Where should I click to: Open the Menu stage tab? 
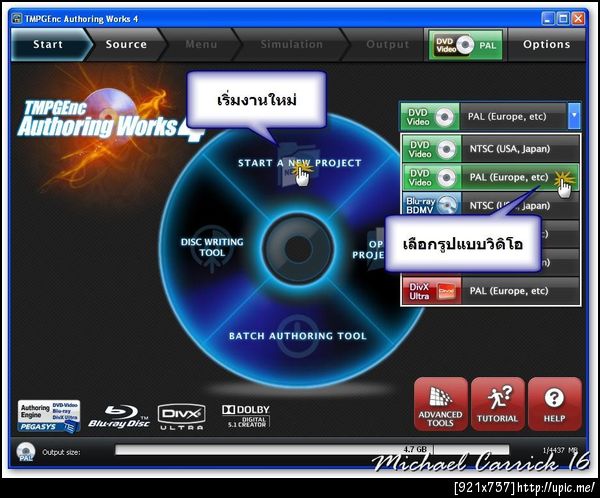tap(201, 44)
